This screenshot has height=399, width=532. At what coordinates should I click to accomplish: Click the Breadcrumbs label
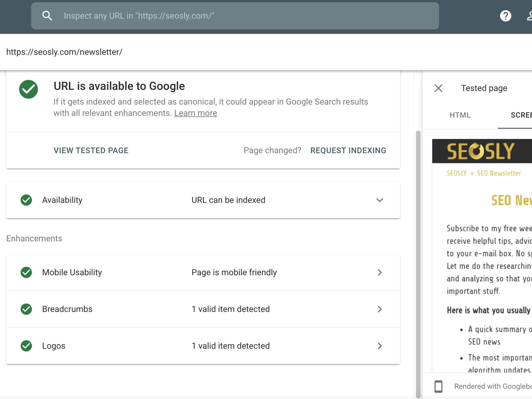click(x=67, y=309)
